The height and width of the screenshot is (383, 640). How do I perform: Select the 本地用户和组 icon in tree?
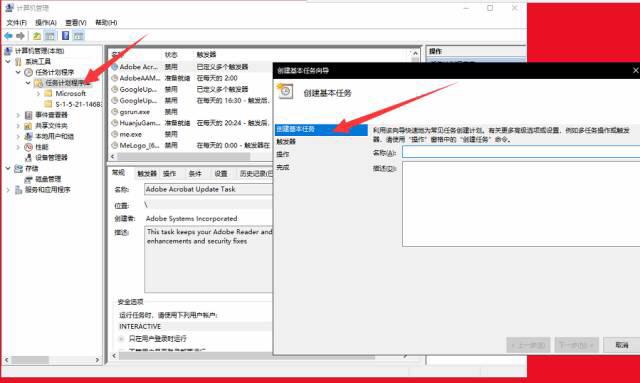(29, 136)
